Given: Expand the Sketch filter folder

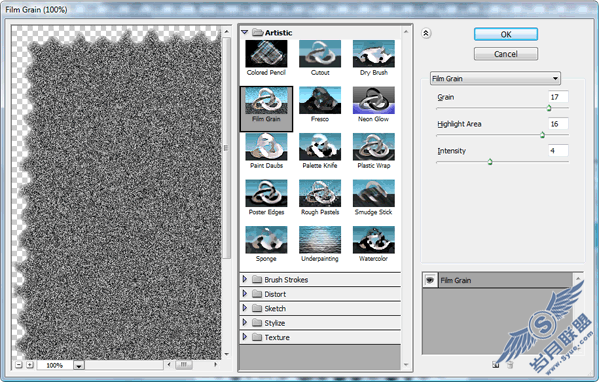Looking at the screenshot, I should (x=244, y=308).
